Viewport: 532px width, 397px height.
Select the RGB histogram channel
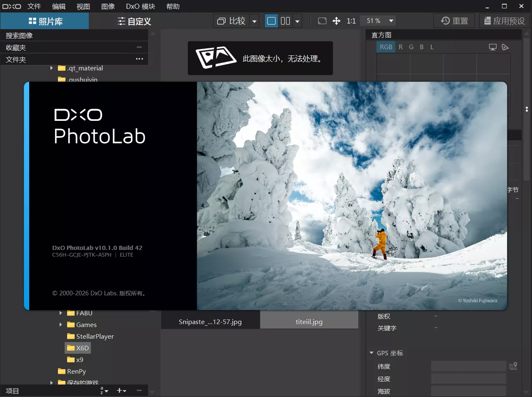click(386, 47)
